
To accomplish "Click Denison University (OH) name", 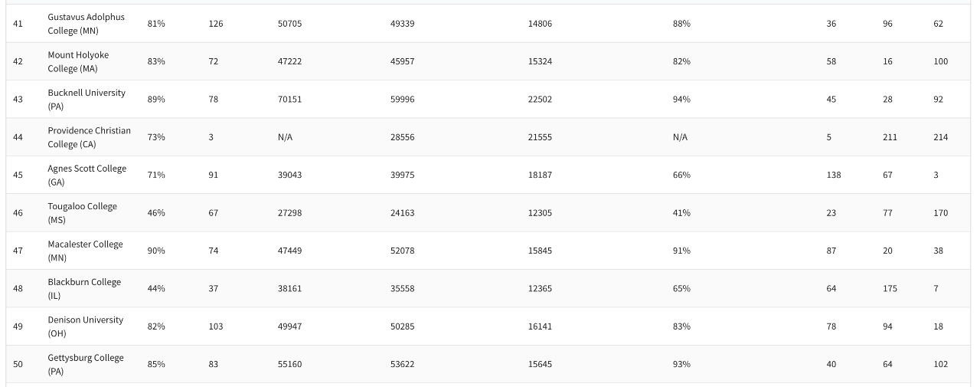I will click(x=85, y=326).
